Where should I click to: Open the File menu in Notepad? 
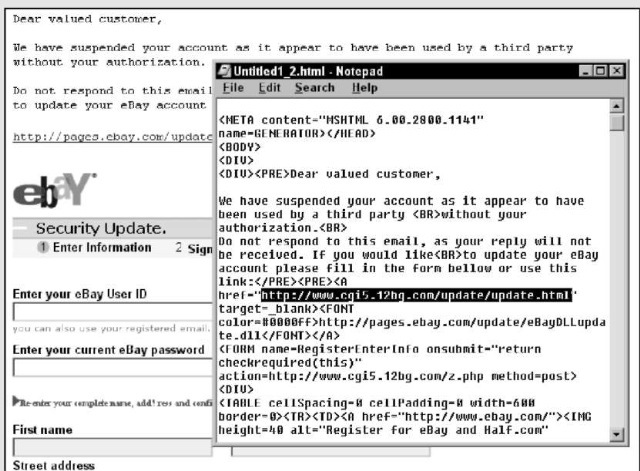(233, 88)
